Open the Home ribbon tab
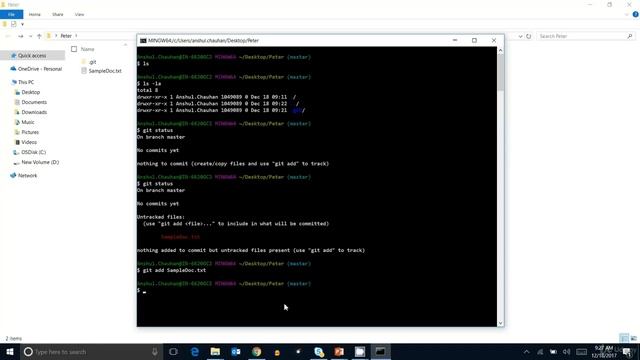 pyautogui.click(x=35, y=14)
